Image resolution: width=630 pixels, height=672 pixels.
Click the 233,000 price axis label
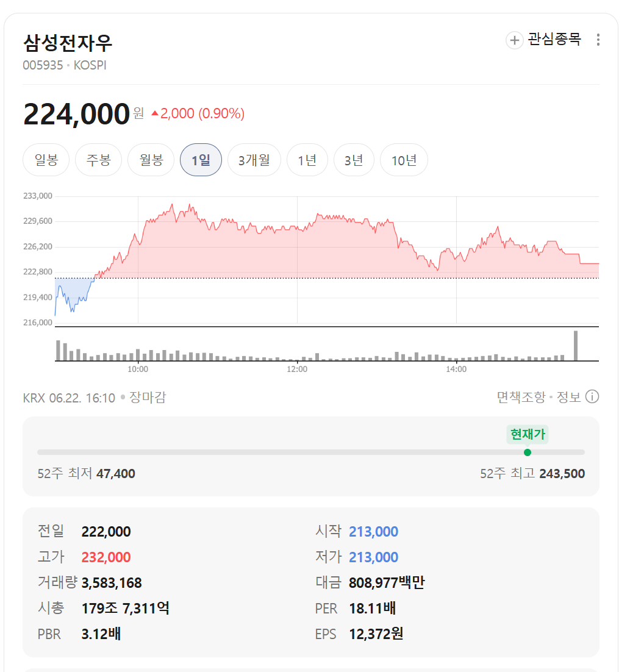tap(38, 196)
